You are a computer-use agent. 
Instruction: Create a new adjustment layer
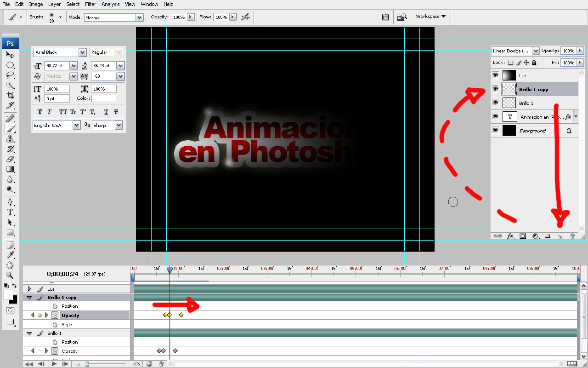coord(535,236)
